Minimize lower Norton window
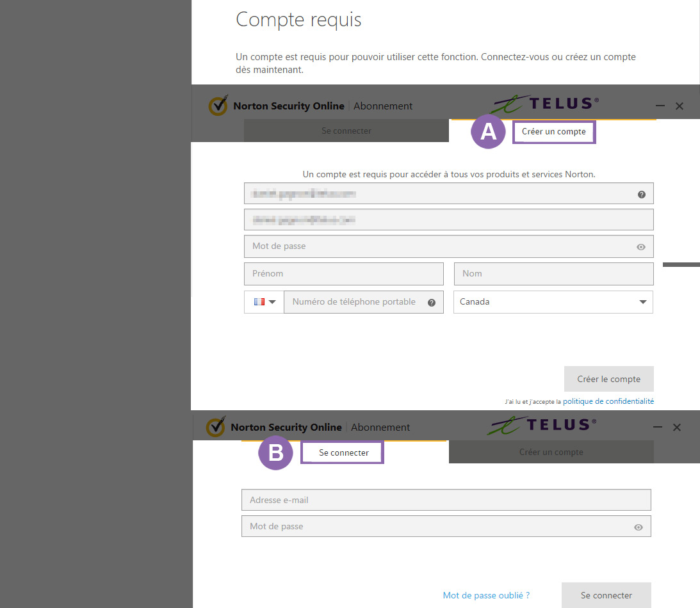This screenshot has height=608, width=700. pos(658,428)
